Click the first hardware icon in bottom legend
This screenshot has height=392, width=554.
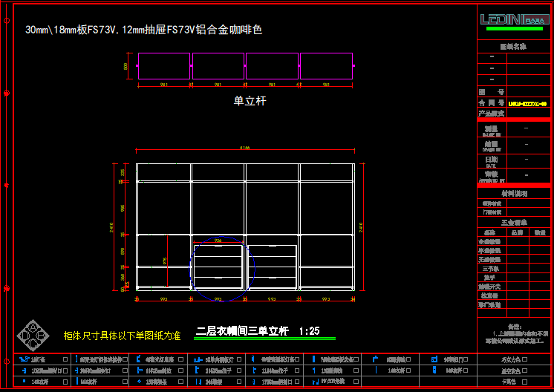22,359
